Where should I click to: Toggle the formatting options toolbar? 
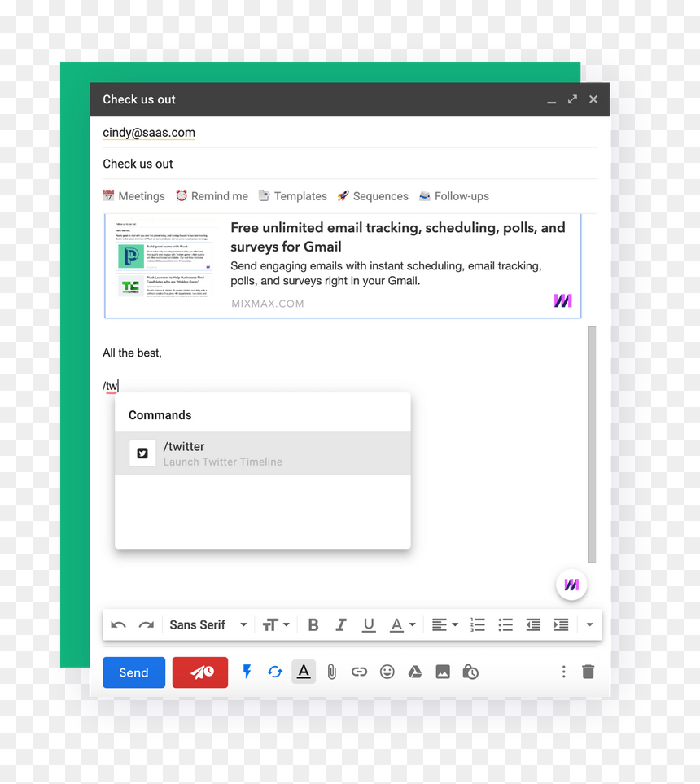tap(304, 672)
